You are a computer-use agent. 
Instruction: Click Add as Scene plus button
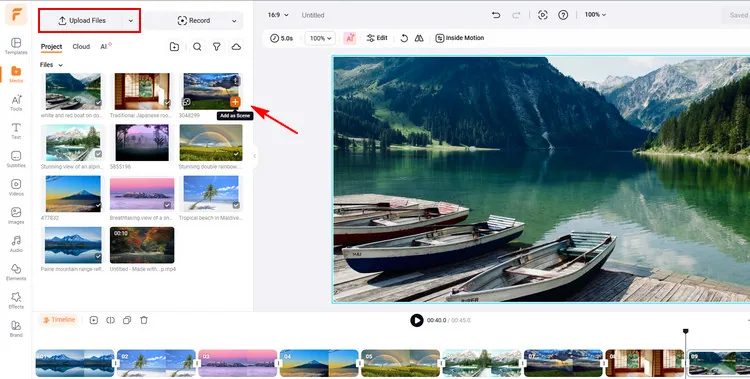click(x=235, y=102)
